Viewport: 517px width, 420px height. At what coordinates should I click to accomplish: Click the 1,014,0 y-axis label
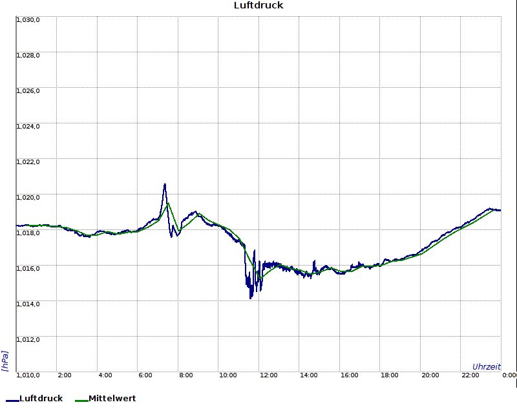(x=28, y=304)
